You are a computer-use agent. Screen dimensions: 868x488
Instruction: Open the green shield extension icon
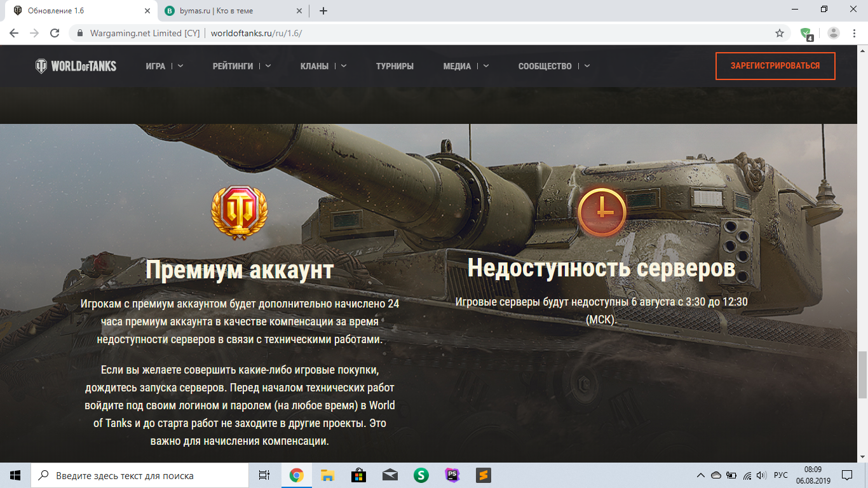806,33
